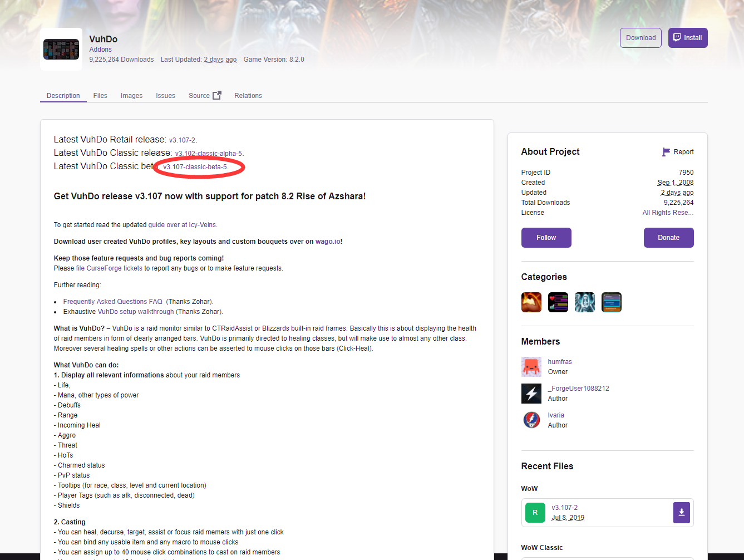Screen dimensions: 744x560
Task: Open the Images tab
Action: pos(131,96)
